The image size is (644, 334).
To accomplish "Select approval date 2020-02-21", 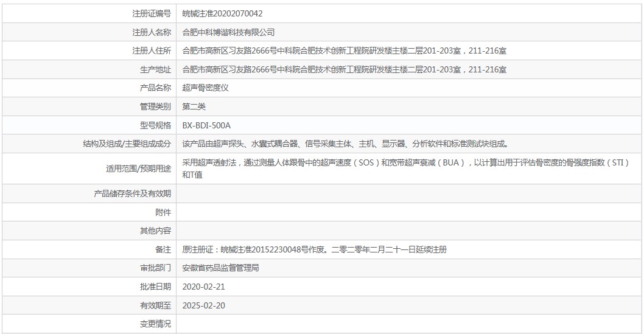I will click(204, 287).
